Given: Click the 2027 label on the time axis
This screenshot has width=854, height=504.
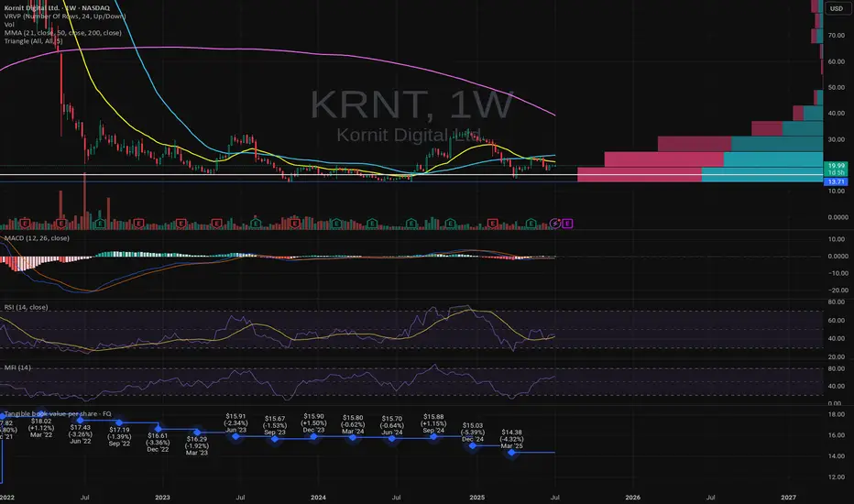Looking at the screenshot, I should tap(788, 498).
